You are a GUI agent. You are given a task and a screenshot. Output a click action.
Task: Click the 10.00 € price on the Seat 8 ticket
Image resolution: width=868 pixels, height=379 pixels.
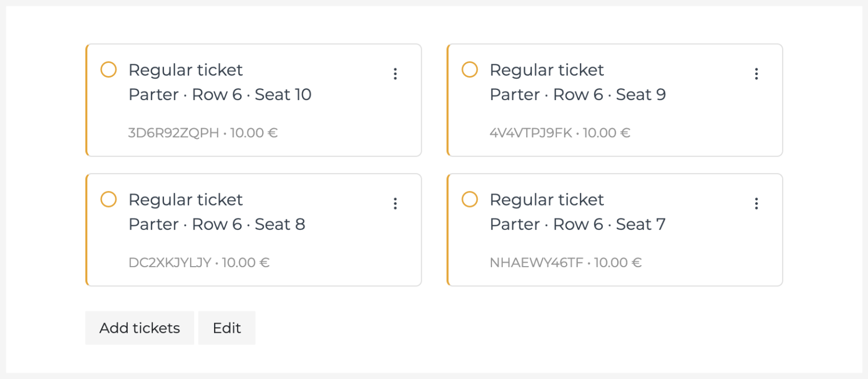point(245,262)
